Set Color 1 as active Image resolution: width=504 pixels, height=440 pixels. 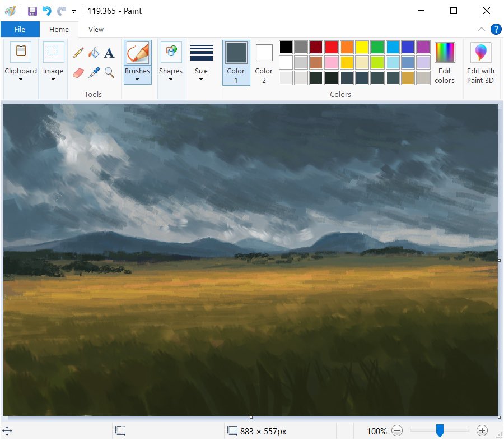coord(236,63)
